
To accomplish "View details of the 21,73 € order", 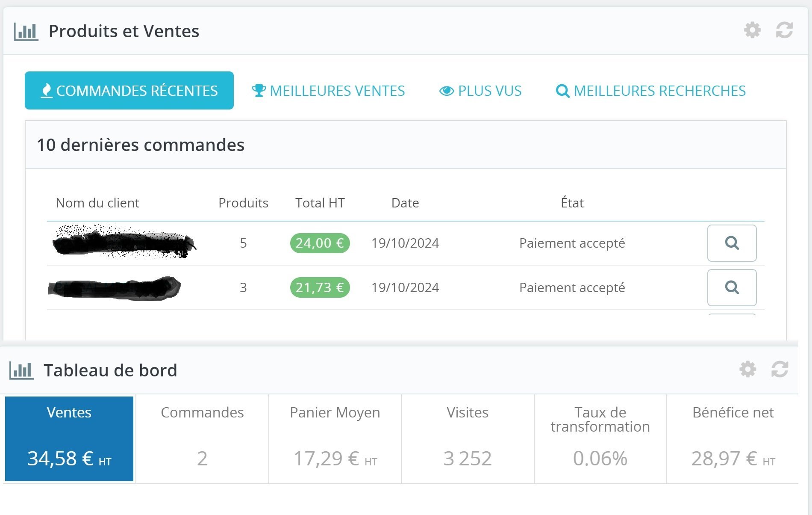I will [x=732, y=287].
